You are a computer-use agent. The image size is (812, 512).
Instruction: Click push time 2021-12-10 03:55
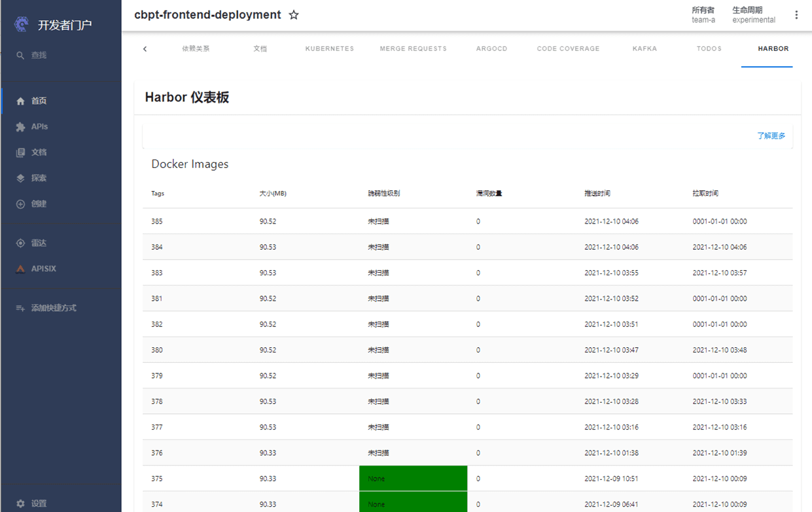[x=611, y=273]
